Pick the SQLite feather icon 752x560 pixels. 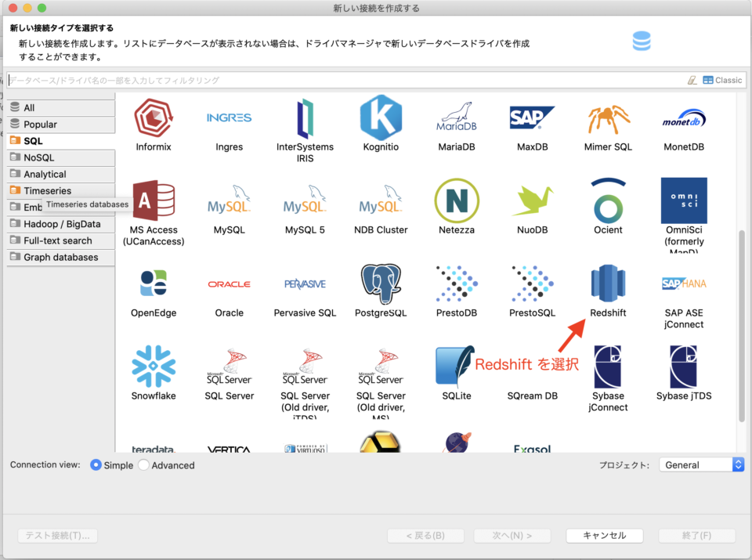click(x=454, y=366)
